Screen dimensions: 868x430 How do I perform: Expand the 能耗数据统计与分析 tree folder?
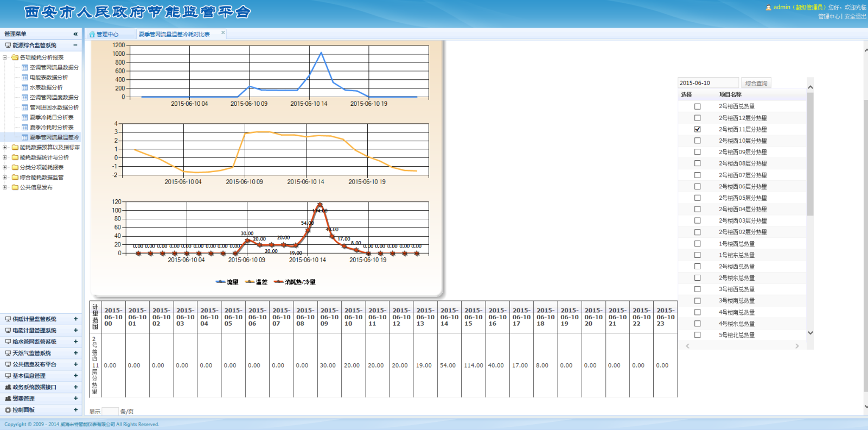click(x=5, y=157)
